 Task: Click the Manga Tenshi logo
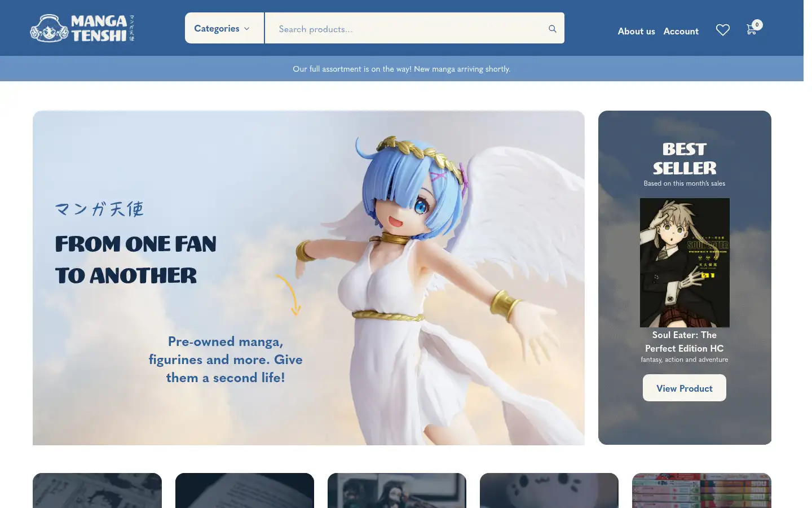pyautogui.click(x=82, y=28)
